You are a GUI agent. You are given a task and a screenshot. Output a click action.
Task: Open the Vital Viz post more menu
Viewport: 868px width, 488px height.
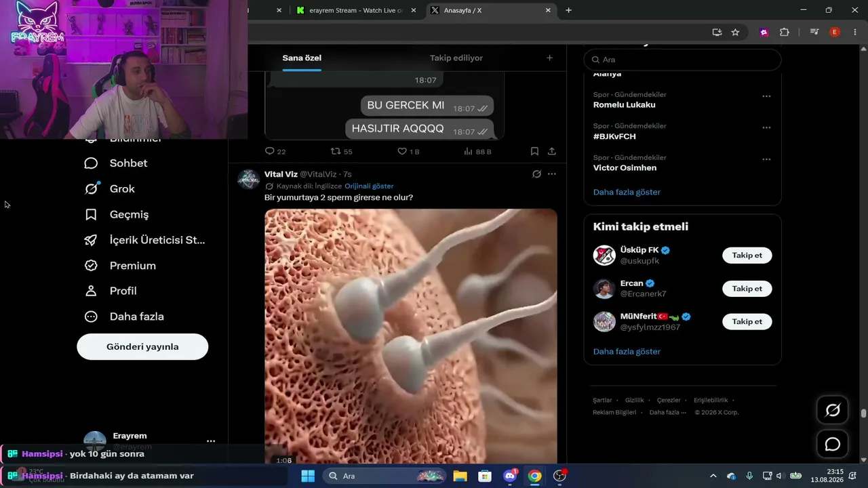point(552,174)
